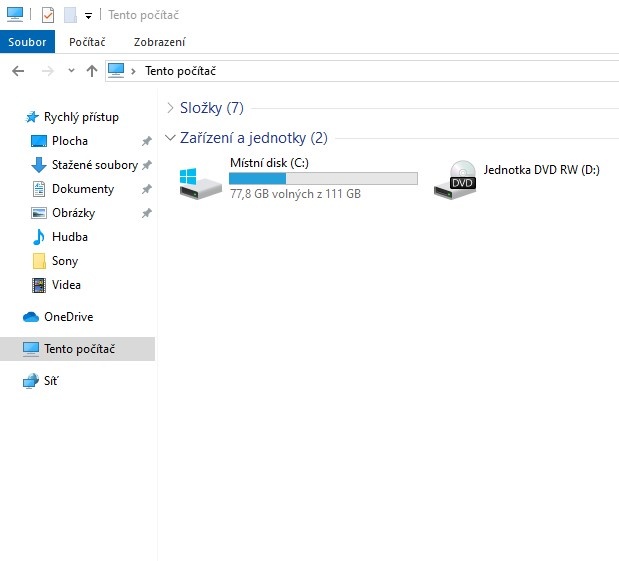Click the Properties checkmark quick access icon
Image resolution: width=619 pixels, height=561 pixels.
tap(48, 15)
